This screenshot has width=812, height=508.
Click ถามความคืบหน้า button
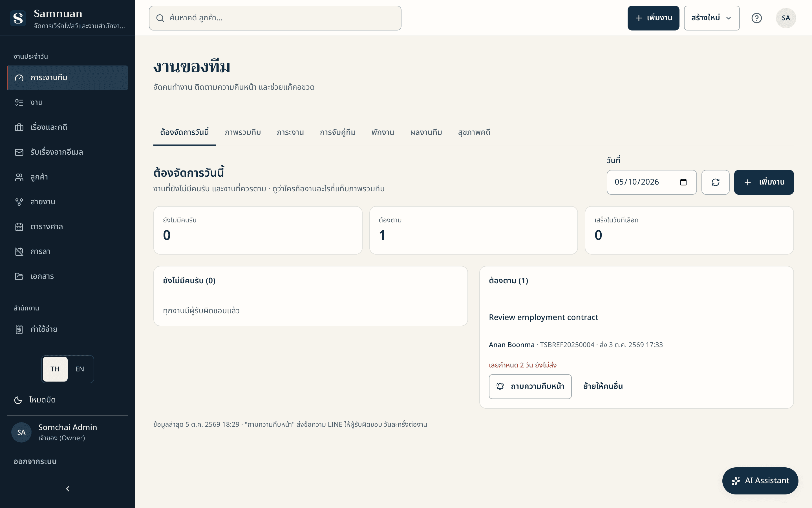(530, 386)
